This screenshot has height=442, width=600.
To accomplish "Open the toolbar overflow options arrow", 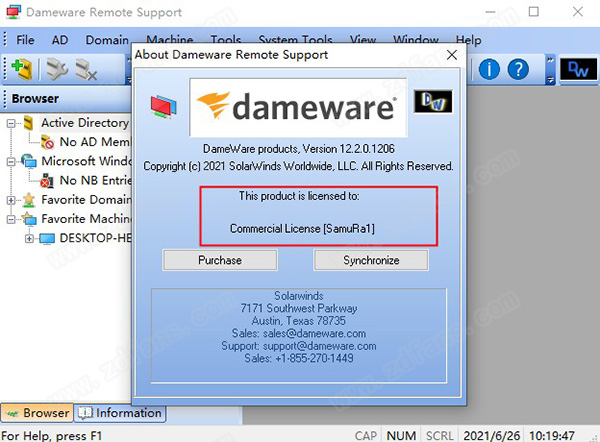I will pyautogui.click(x=550, y=70).
